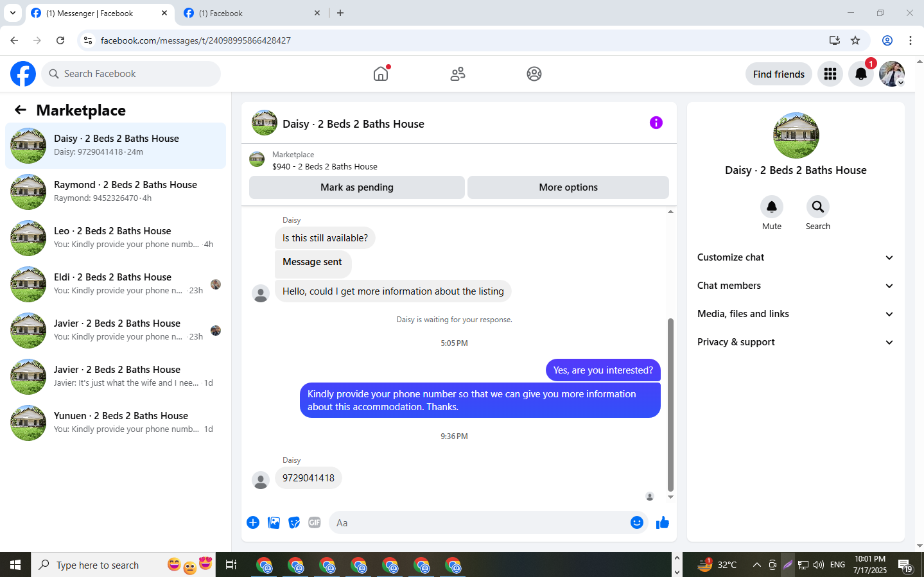
Task: Click the Search Facebook field
Action: [131, 74]
